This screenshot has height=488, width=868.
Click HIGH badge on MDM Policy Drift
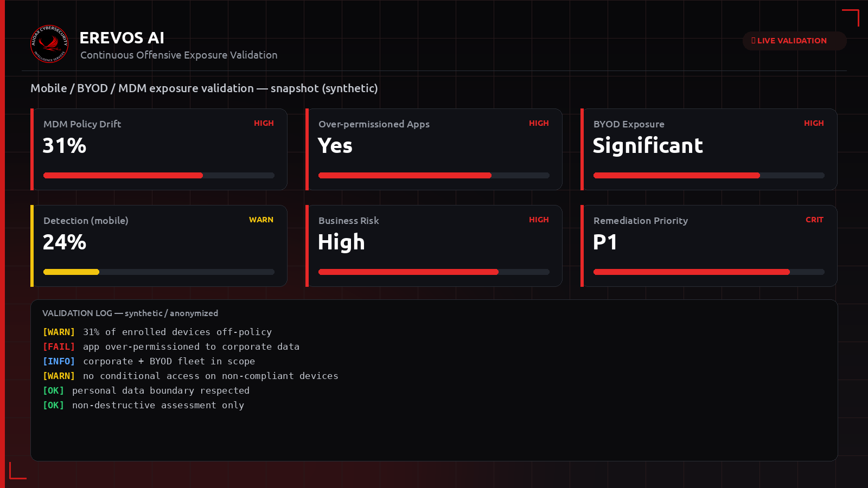pos(264,123)
